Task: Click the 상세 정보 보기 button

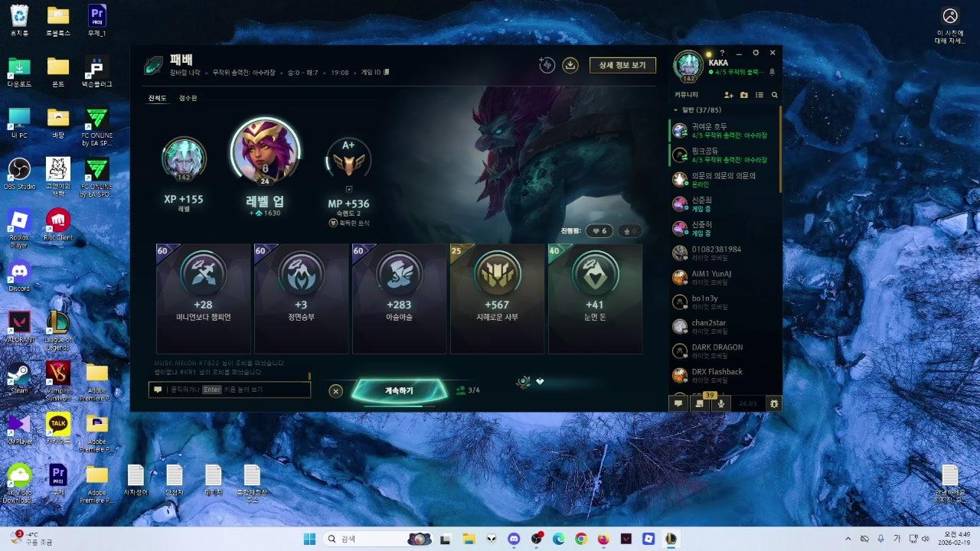Action: click(x=623, y=66)
